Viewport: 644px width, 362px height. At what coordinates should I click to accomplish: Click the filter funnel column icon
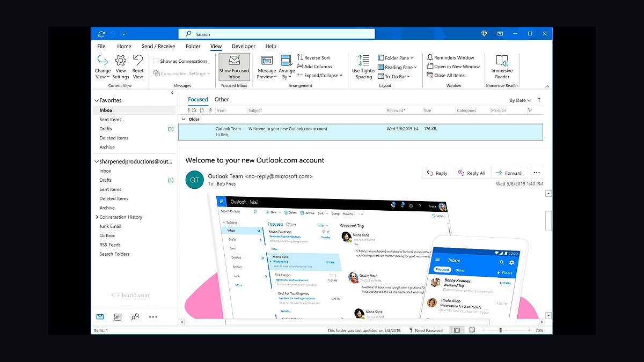[530, 110]
